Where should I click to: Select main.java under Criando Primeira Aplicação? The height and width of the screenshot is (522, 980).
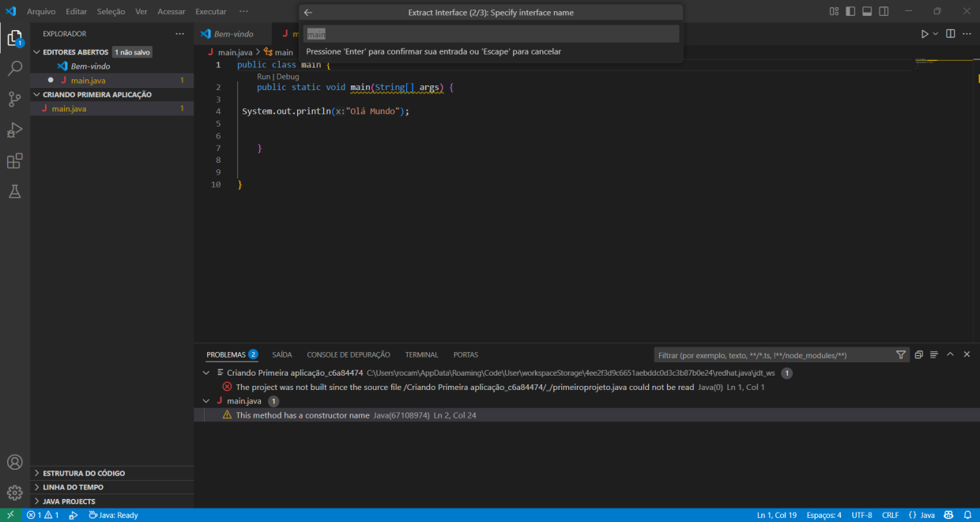point(112,108)
